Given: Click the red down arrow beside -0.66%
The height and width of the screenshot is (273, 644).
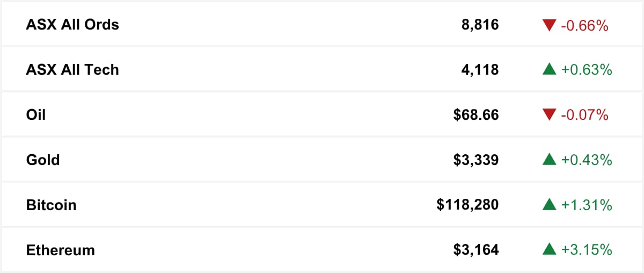Looking at the screenshot, I should point(549,25).
